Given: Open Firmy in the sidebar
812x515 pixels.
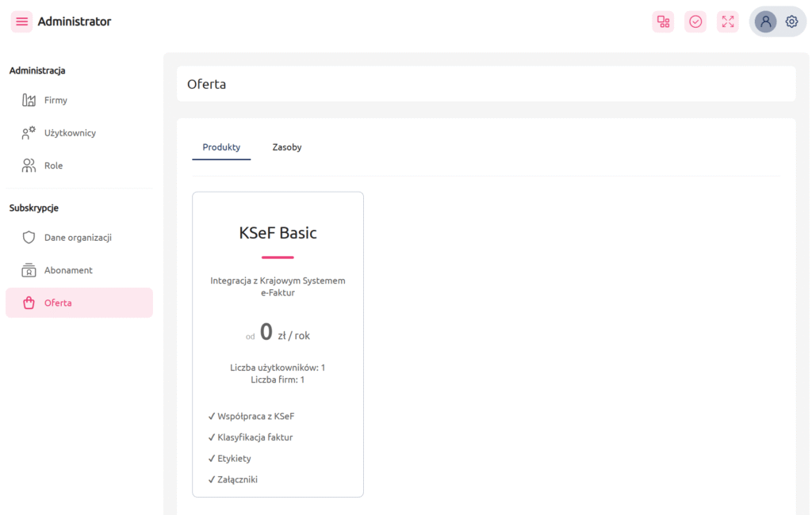Looking at the screenshot, I should click(x=56, y=101).
